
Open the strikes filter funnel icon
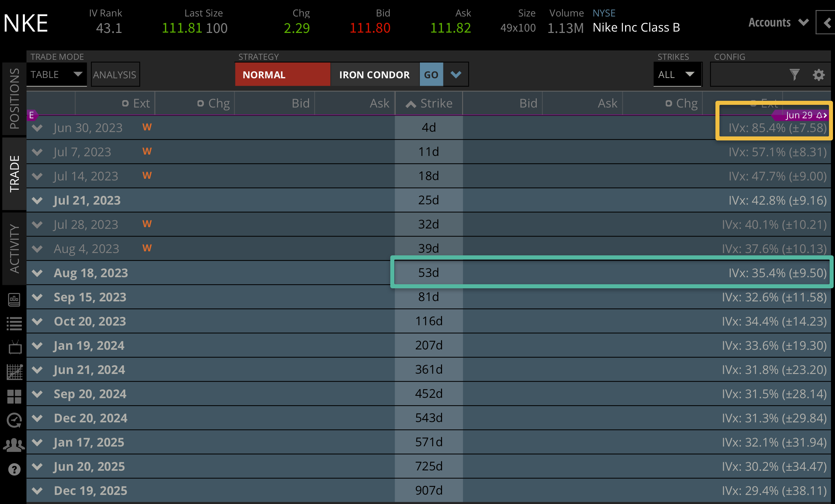795,75
